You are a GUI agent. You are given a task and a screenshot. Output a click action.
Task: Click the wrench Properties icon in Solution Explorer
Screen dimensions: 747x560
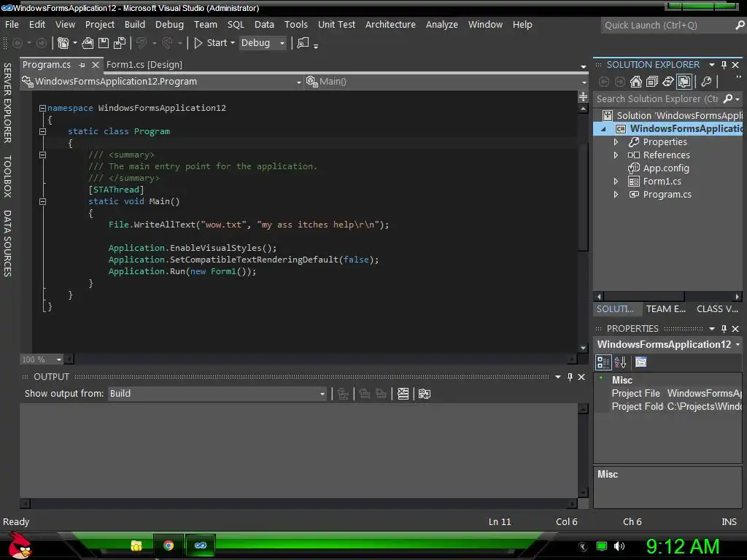(706, 82)
